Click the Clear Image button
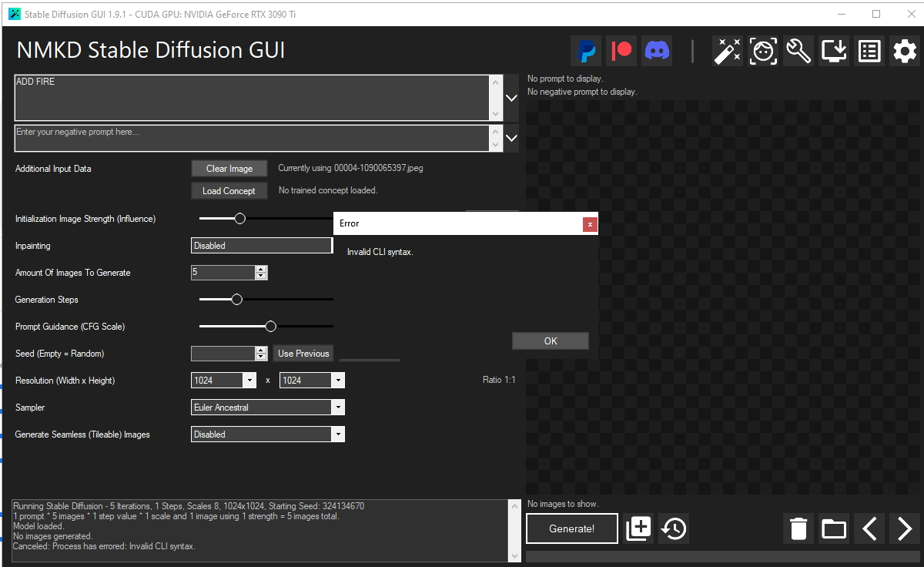Screen dimensions: 924x567 229,168
